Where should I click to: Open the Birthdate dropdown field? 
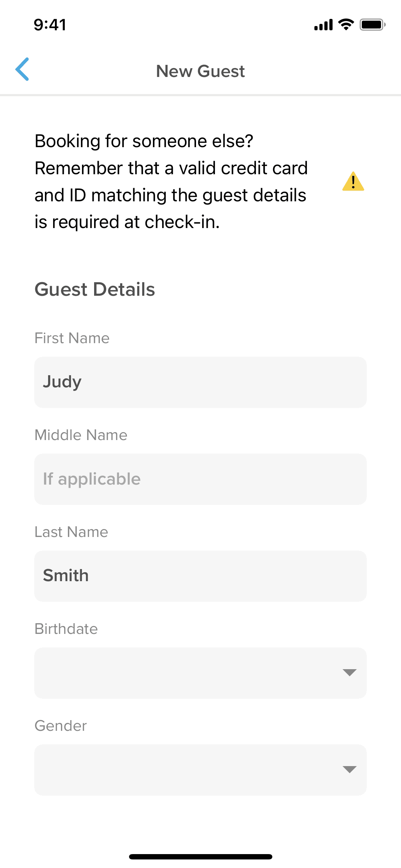pos(185,673)
